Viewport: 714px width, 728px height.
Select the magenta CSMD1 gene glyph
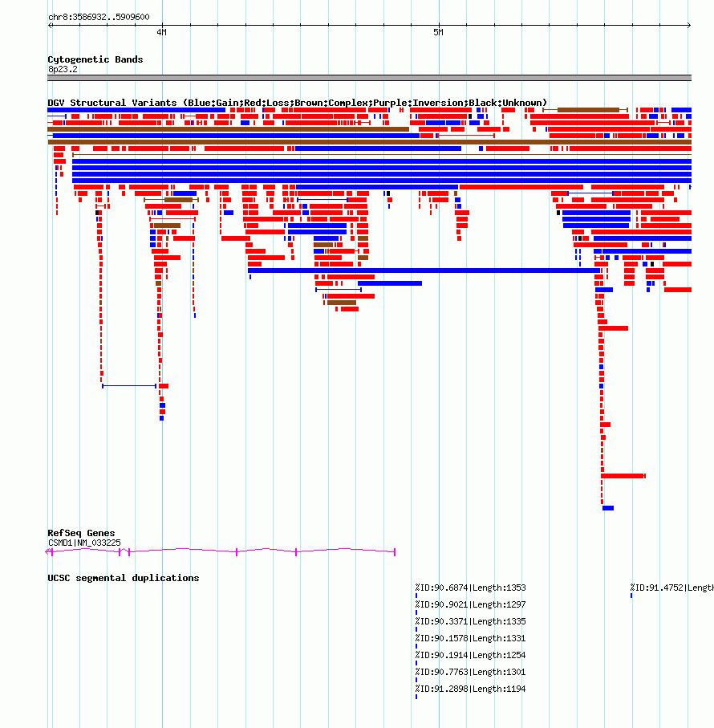[x=221, y=551]
